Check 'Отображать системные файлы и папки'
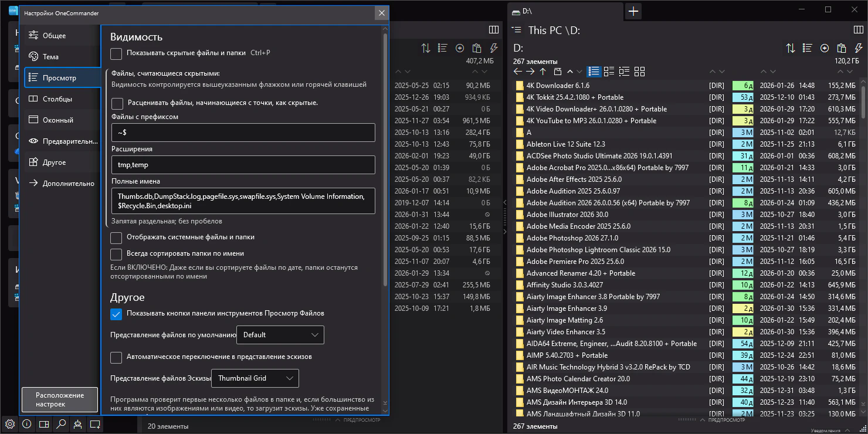This screenshot has height=434, width=868. (117, 238)
